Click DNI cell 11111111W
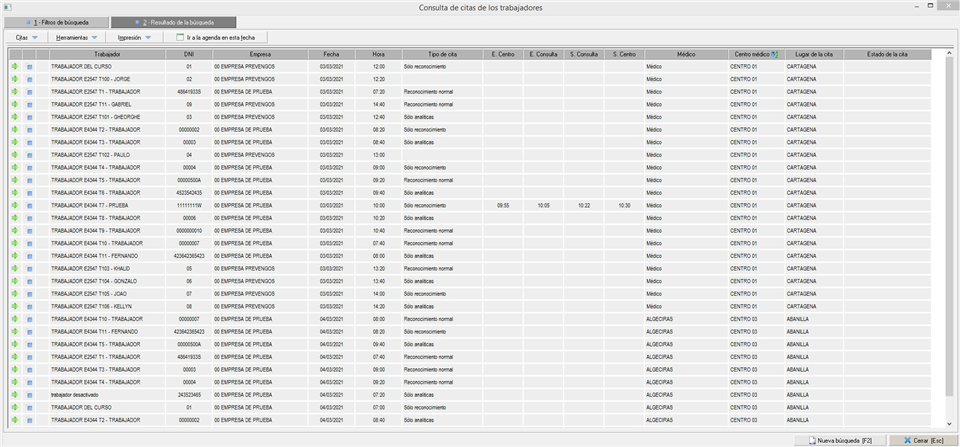 [189, 205]
